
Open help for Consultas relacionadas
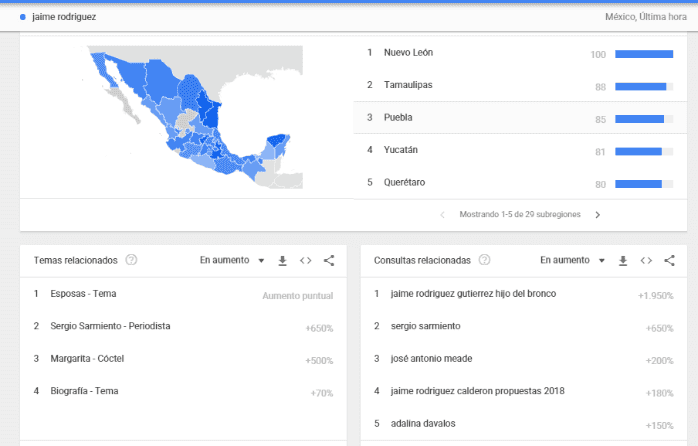click(x=484, y=261)
